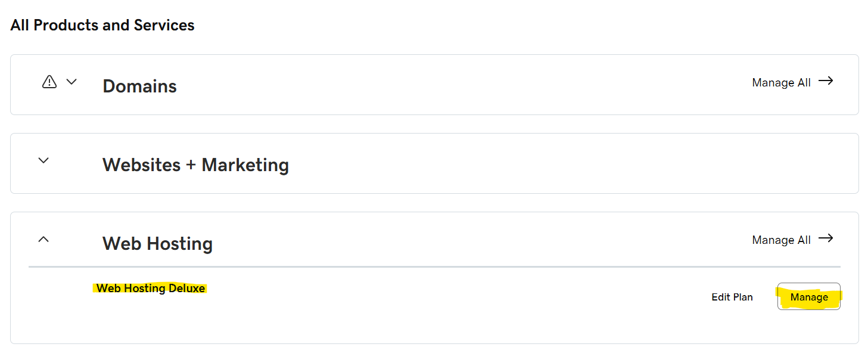Select the Web Hosting Deluxe product name

coord(151,289)
